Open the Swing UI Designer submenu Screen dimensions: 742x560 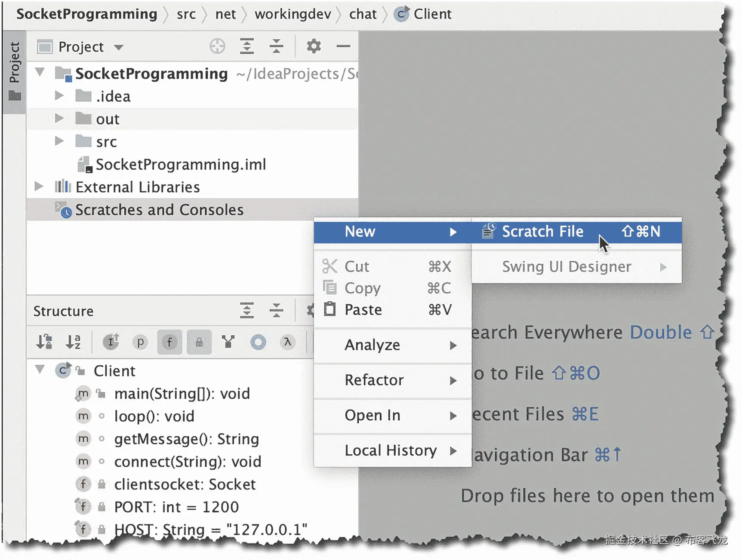(x=577, y=267)
